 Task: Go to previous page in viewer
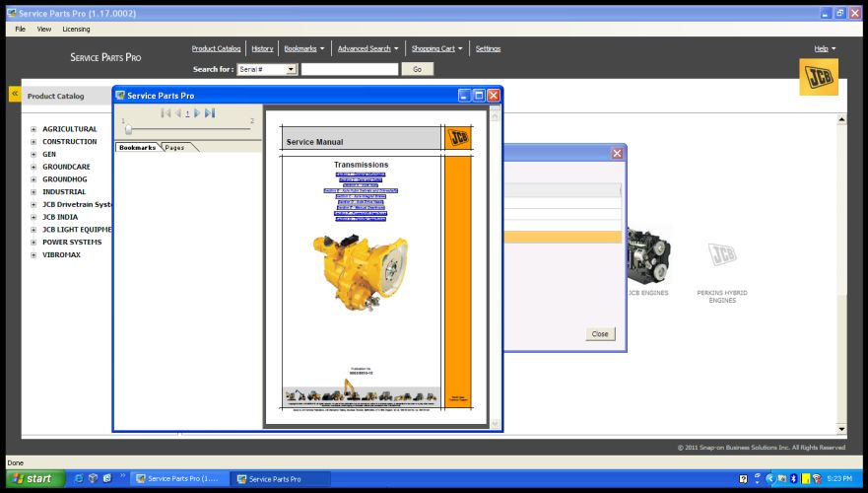[x=178, y=113]
